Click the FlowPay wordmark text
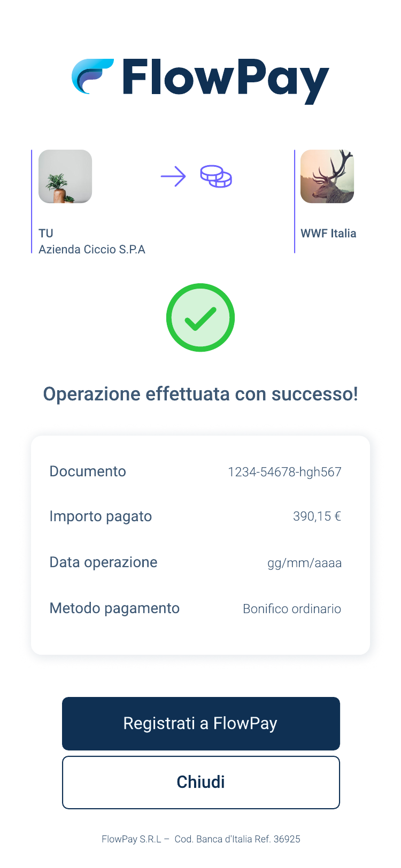Screen dimensions: 401x868 click(x=226, y=81)
